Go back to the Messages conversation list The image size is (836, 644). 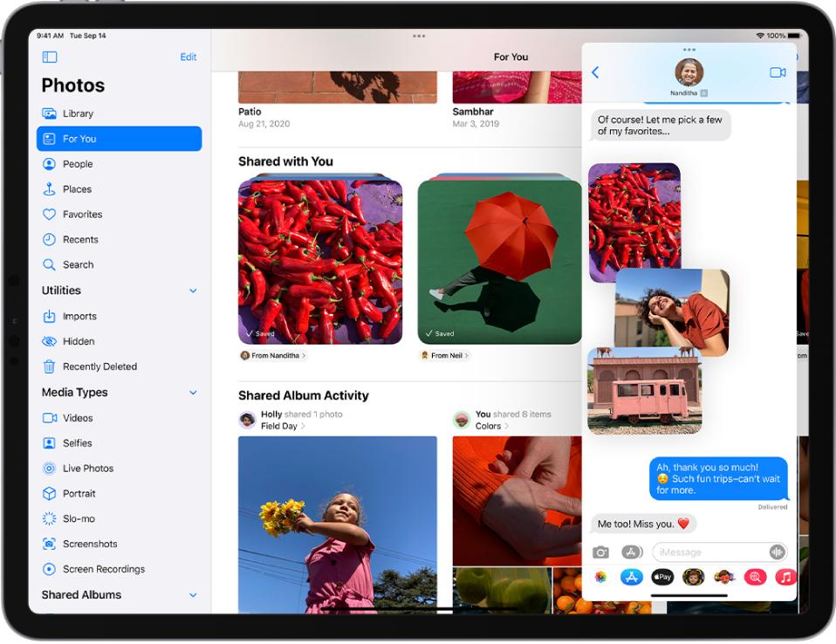coord(595,72)
